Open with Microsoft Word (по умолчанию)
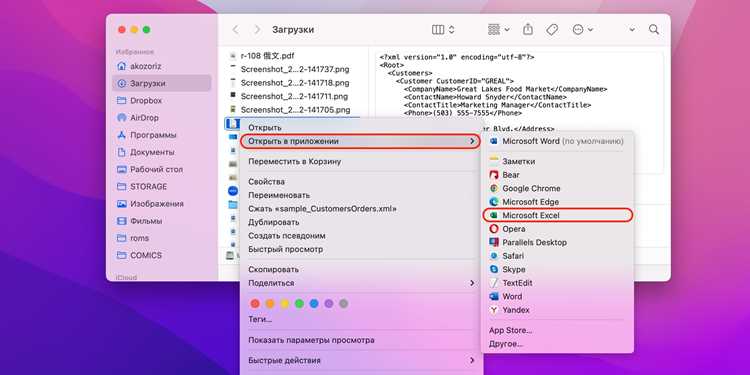 (557, 142)
